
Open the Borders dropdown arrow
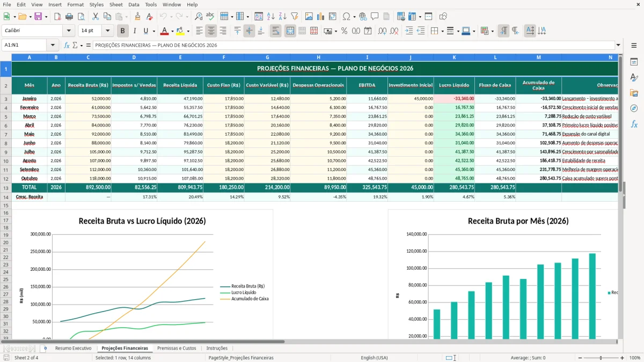pos(442,31)
